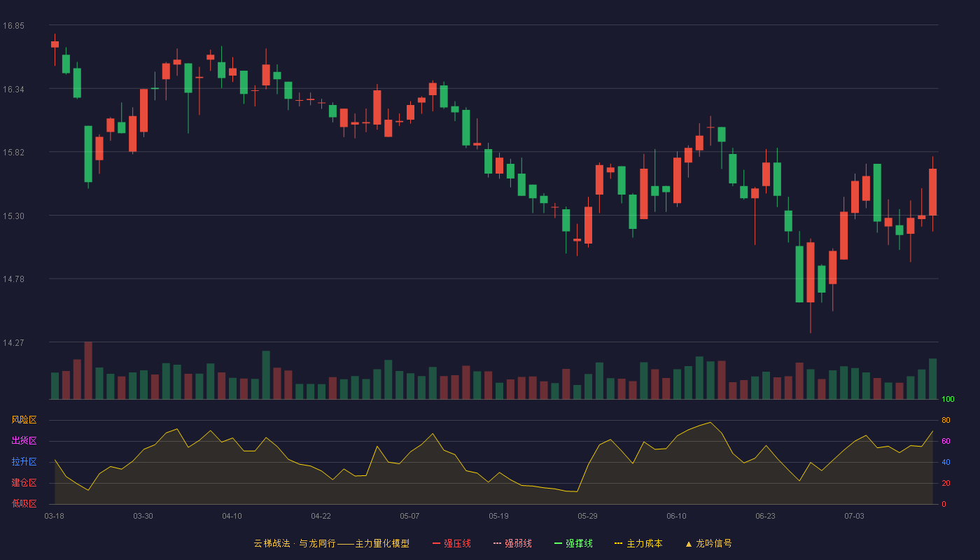Click the 06-10 date axis label
Image resolution: width=980 pixels, height=560 pixels.
tap(676, 516)
